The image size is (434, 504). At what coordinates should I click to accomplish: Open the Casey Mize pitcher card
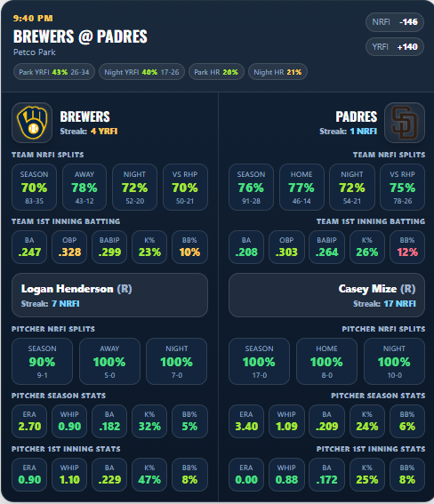click(x=326, y=295)
